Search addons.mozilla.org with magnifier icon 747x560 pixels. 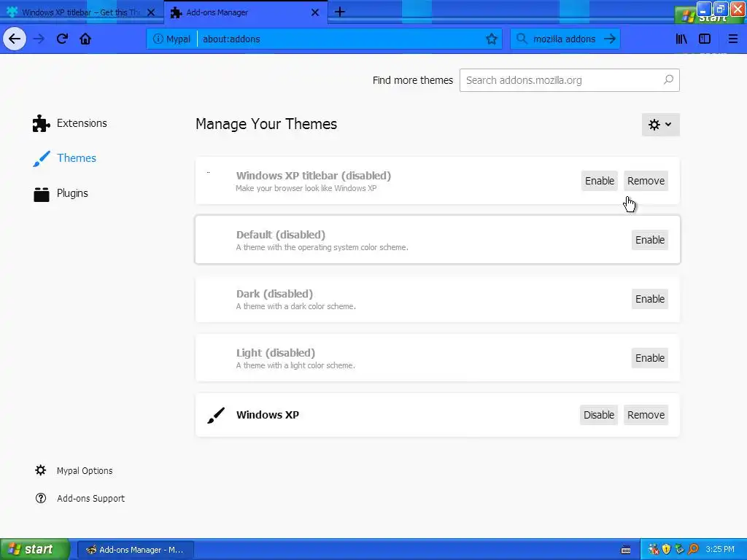668,79
